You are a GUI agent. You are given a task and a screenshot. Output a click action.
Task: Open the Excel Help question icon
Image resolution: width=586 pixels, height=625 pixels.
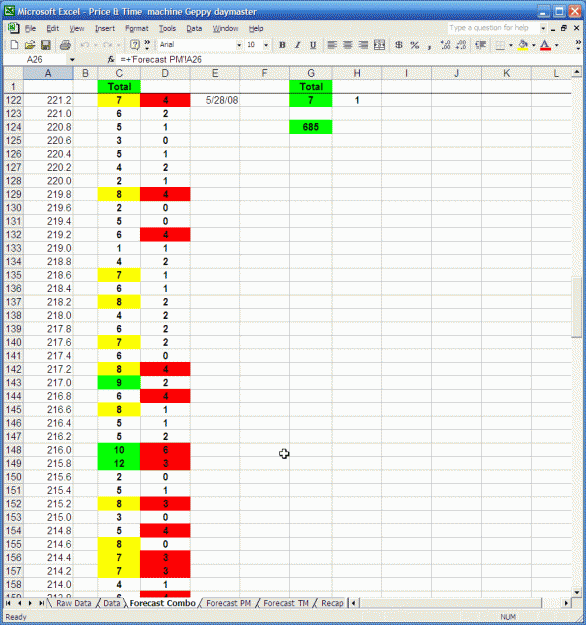click(x=135, y=45)
